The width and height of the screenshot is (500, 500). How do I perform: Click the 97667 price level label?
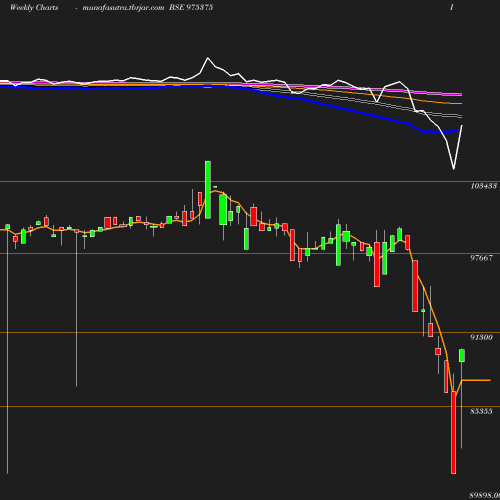(x=481, y=258)
